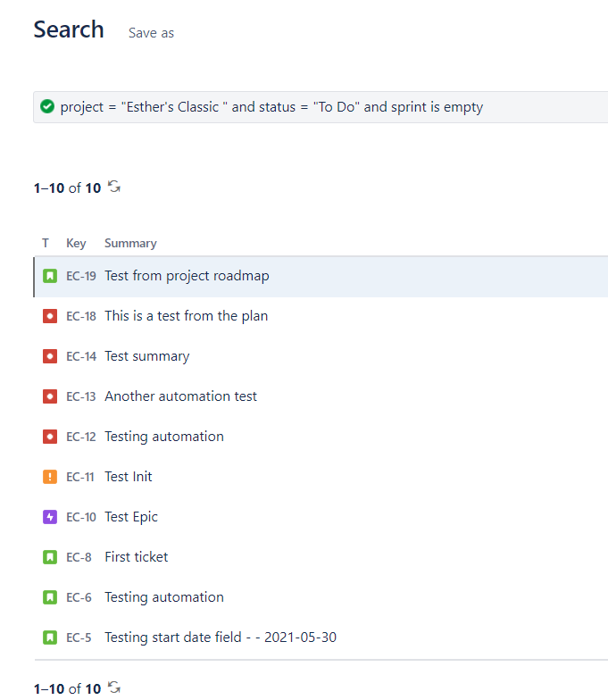Viewport: 608px width, 700px height.
Task: Open summary 'Test Epic'
Action: click(x=131, y=518)
